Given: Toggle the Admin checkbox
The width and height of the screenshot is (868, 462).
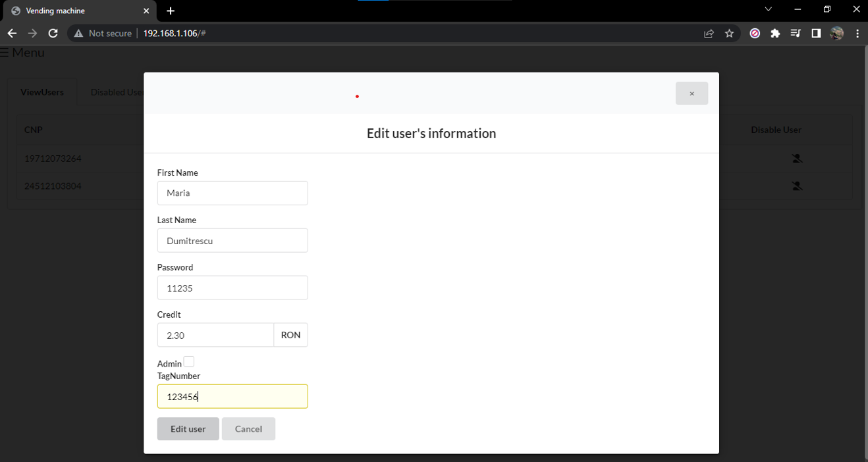Looking at the screenshot, I should (189, 362).
